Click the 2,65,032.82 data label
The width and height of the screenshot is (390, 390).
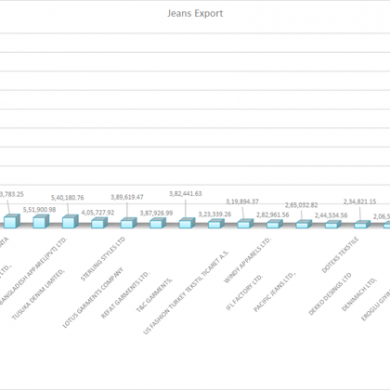tap(301, 205)
